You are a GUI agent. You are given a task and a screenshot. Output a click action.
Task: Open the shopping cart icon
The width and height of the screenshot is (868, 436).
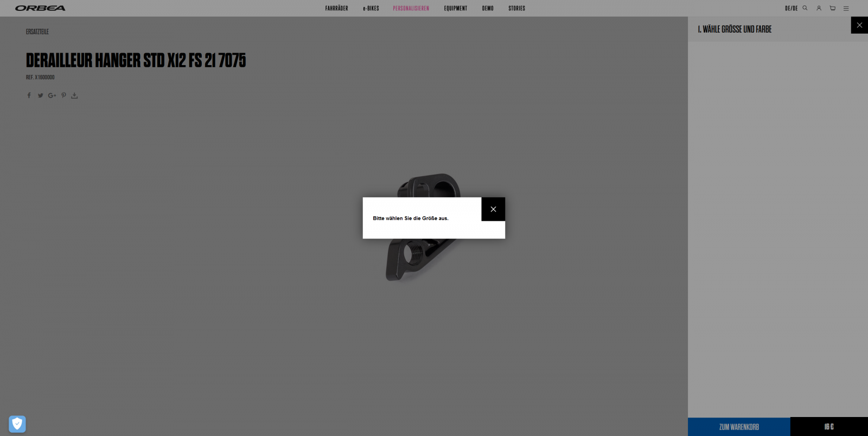click(832, 8)
